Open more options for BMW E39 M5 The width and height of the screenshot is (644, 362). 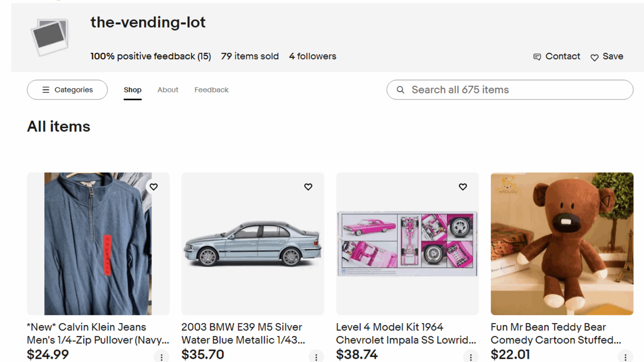point(316,357)
